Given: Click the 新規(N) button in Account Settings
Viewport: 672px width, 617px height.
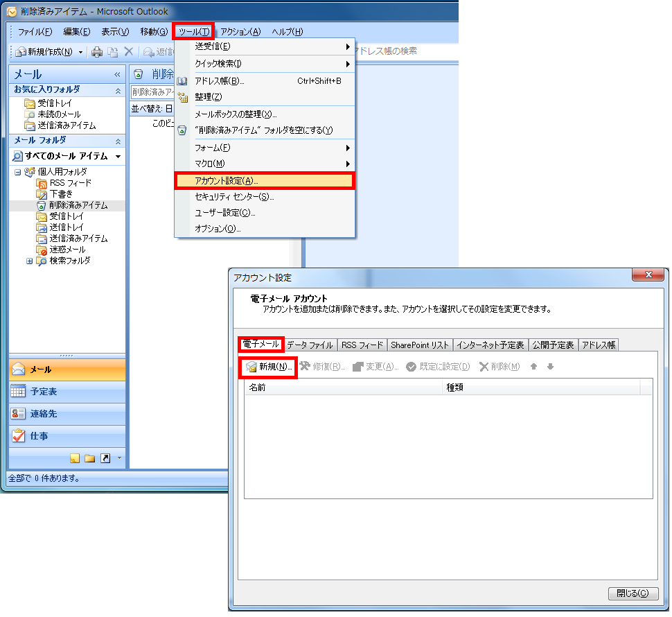Looking at the screenshot, I should click(x=268, y=367).
